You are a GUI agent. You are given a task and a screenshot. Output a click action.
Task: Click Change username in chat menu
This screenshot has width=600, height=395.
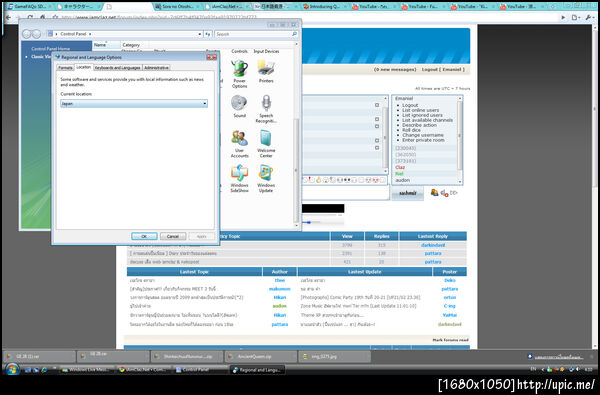[x=423, y=135]
